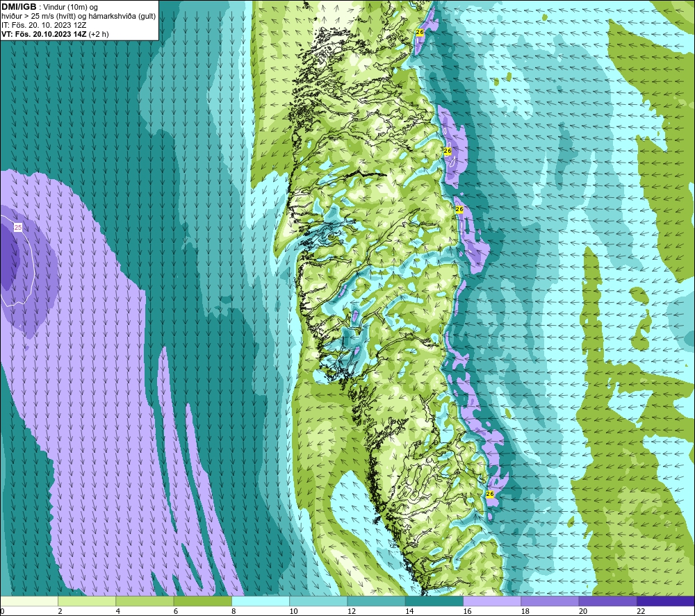Pick the darkest purple 22+ m/s legend swatch
Screen dimensions: 695x616
pyautogui.click(x=666, y=601)
